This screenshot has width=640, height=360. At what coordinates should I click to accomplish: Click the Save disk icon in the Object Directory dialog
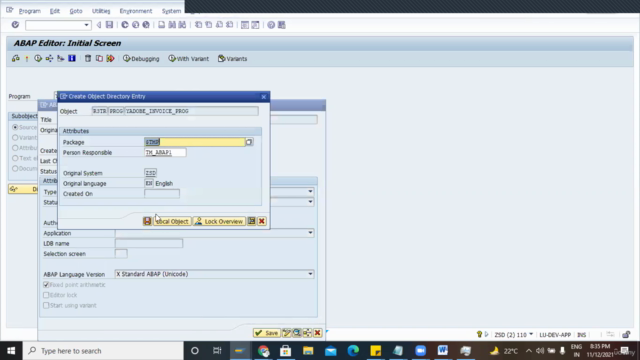(147, 221)
